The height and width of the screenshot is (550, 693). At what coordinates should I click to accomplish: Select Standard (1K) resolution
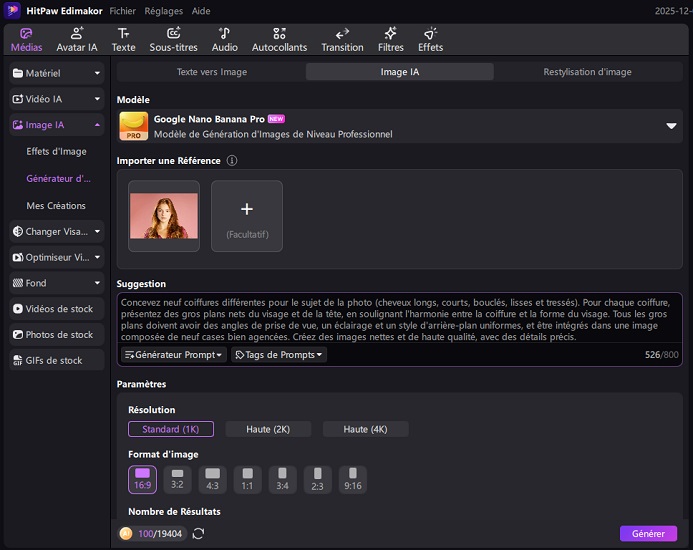pos(170,429)
